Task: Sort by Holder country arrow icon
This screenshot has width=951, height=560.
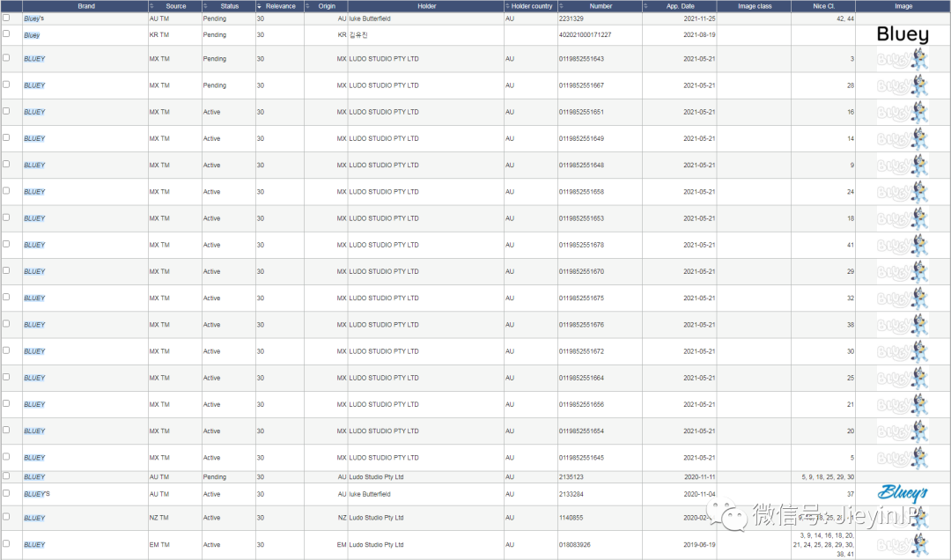Action: coord(507,6)
